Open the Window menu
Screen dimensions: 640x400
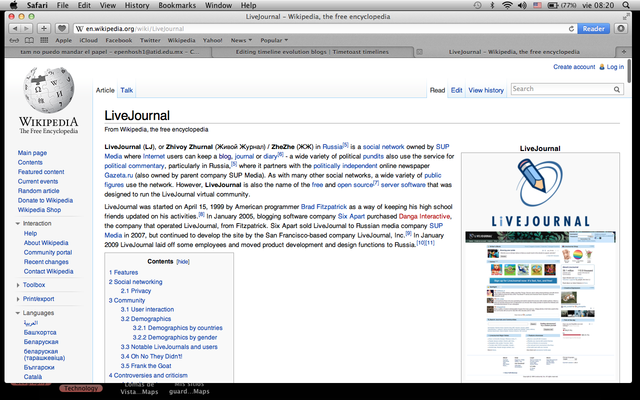(218, 5)
